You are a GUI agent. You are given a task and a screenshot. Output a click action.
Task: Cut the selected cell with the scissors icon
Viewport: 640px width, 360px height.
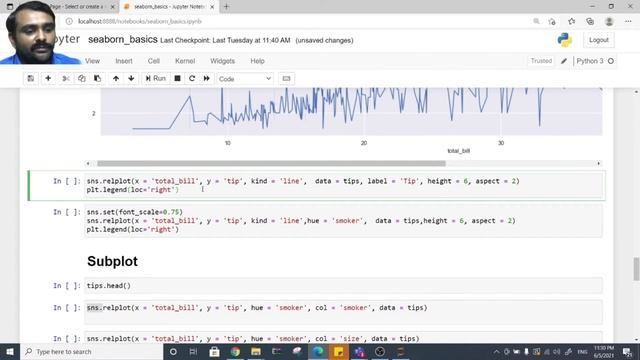(x=66, y=78)
